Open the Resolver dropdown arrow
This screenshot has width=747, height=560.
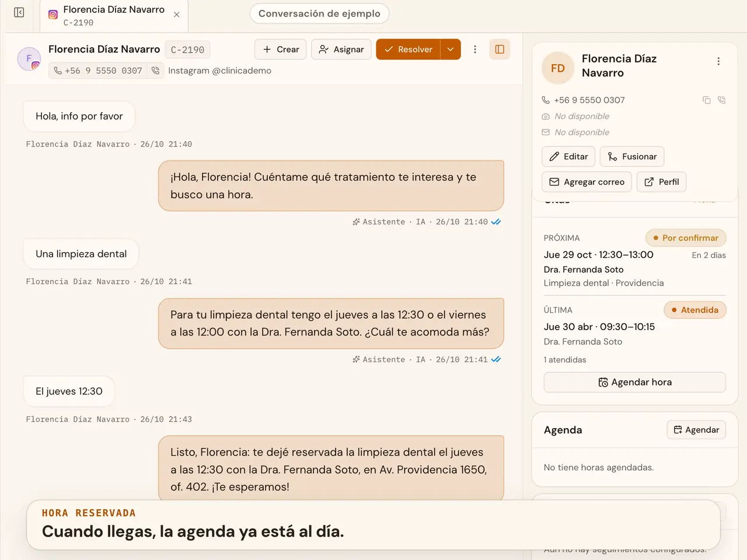pos(451,50)
